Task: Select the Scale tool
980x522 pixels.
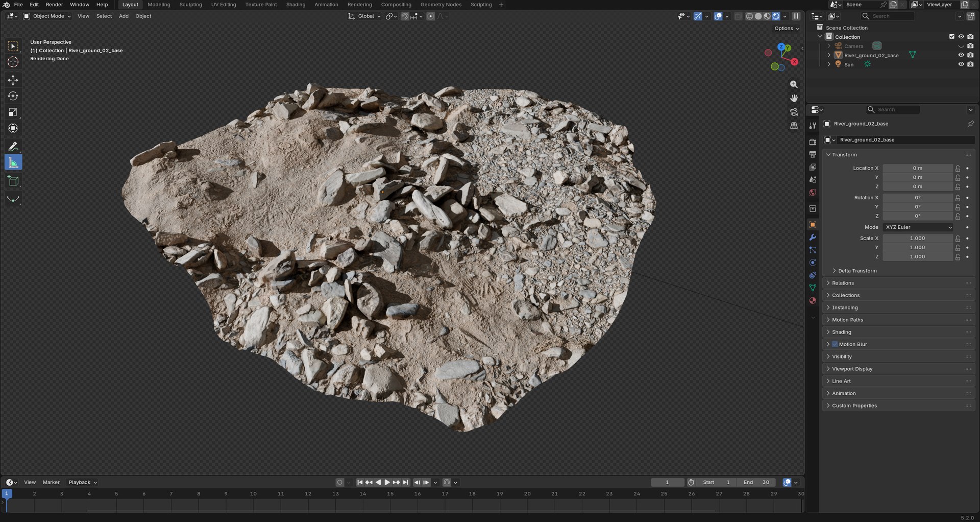Action: click(13, 112)
